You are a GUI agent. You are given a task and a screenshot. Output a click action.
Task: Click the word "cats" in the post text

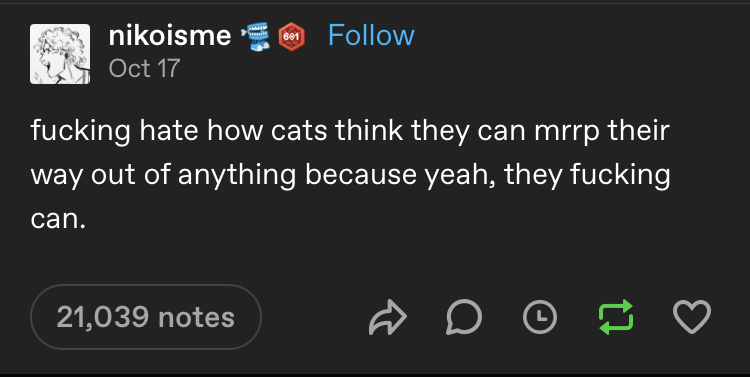pos(299,131)
